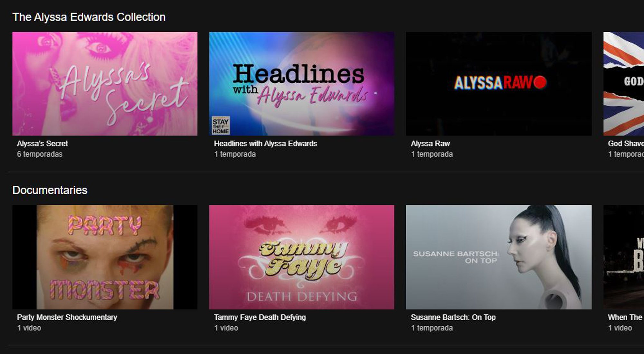Click Tammy Faye Death Defying title link
The image size is (644, 354).
(260, 317)
